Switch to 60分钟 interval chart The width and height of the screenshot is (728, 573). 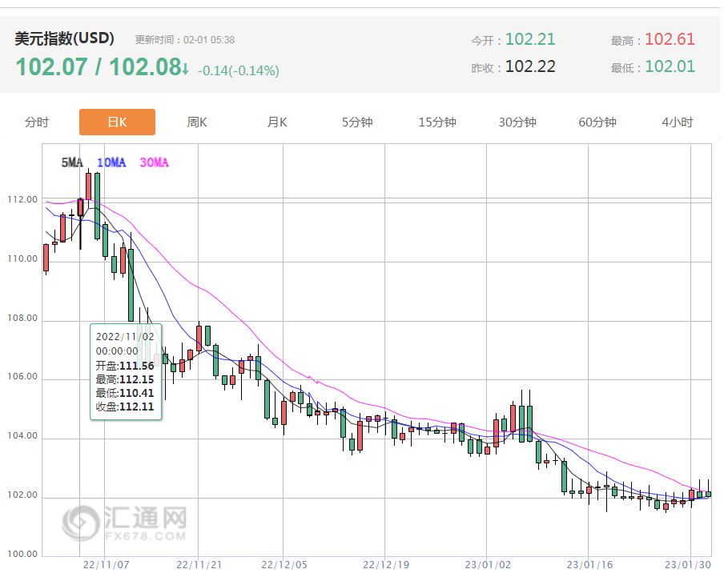(597, 122)
